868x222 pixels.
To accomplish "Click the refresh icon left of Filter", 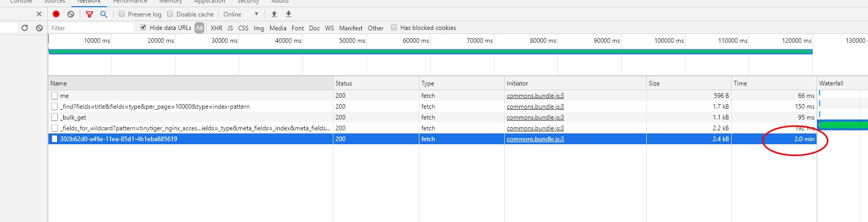I will coord(25,28).
